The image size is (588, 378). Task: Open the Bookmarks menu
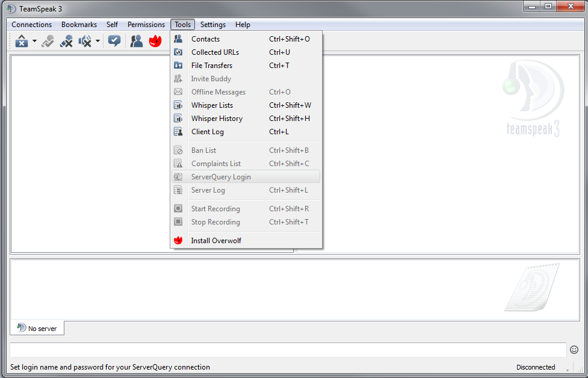click(79, 24)
